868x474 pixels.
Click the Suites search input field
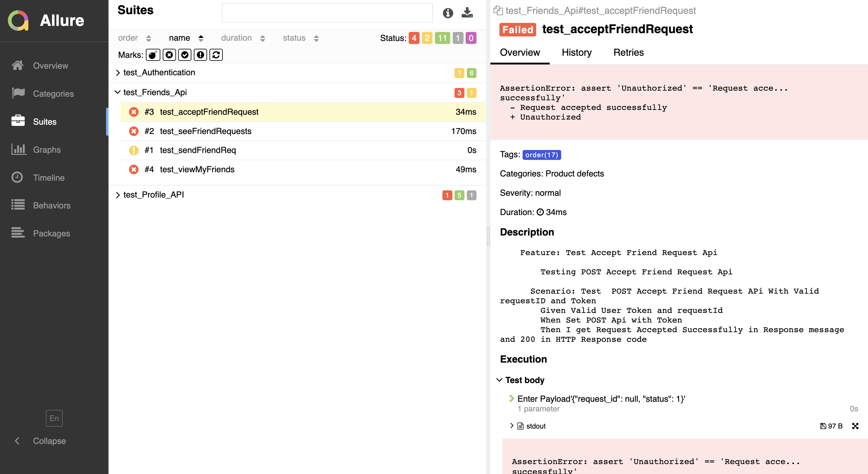[x=327, y=13]
